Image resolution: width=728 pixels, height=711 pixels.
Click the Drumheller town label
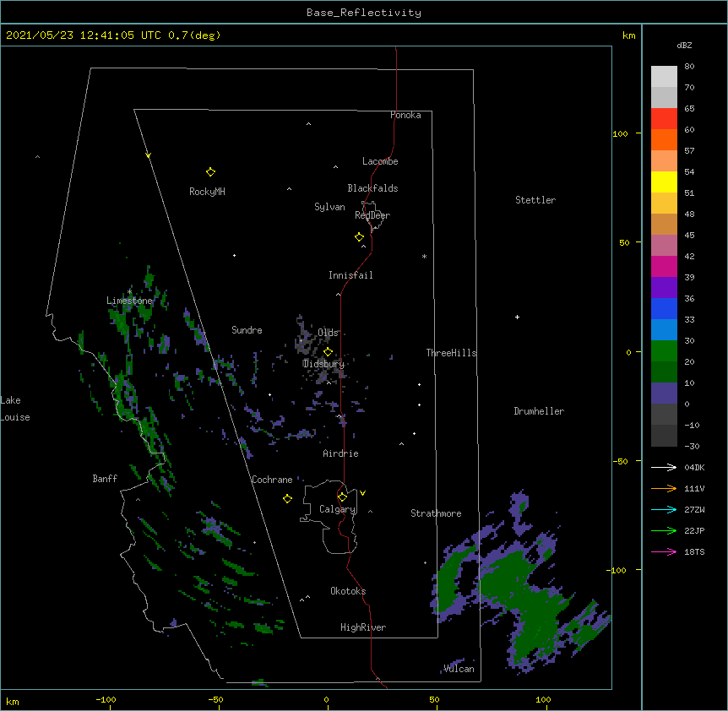click(539, 411)
